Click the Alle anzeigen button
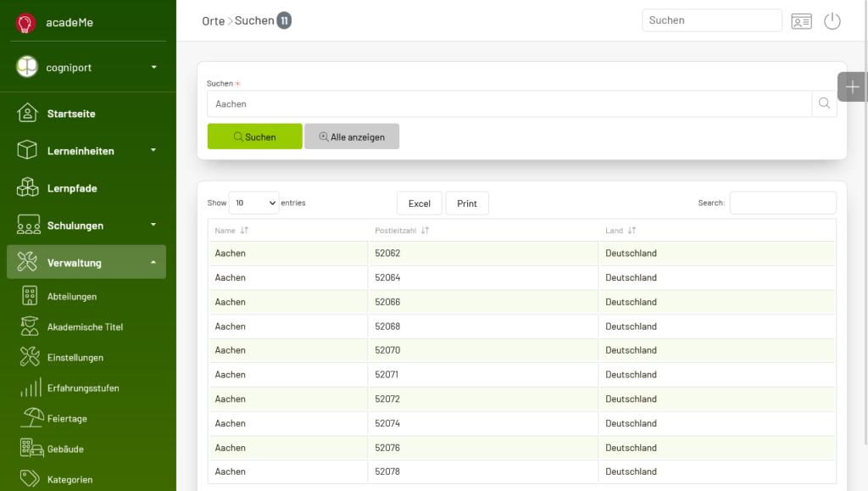Image resolution: width=868 pixels, height=491 pixels. click(352, 137)
